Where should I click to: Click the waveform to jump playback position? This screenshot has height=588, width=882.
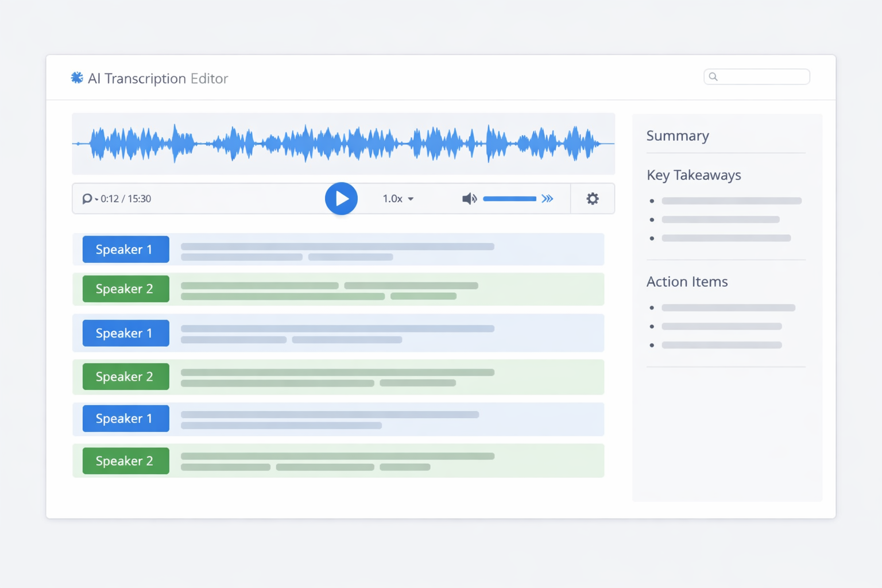point(343,144)
